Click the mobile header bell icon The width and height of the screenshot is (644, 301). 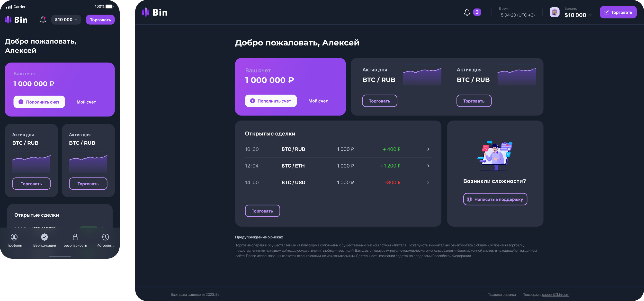[43, 20]
